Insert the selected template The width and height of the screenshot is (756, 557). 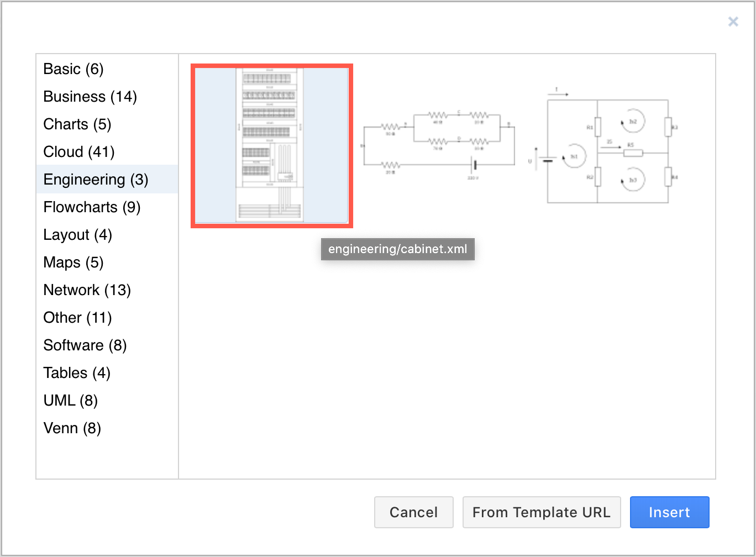point(669,512)
